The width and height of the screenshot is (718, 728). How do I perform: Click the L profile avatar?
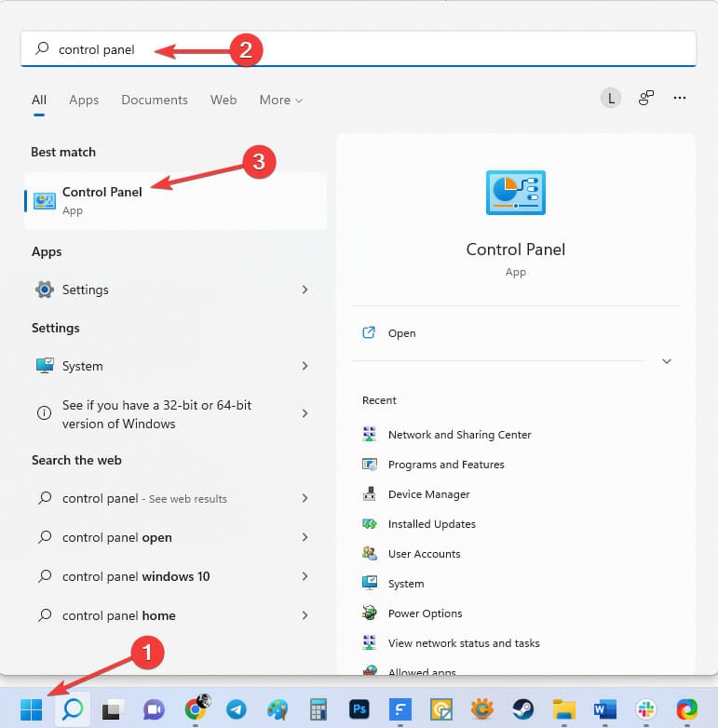coord(611,98)
